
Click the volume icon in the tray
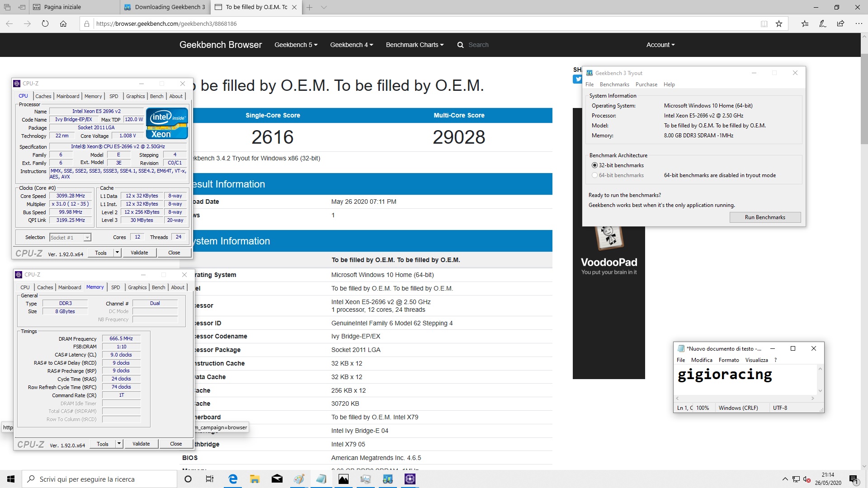(807, 479)
